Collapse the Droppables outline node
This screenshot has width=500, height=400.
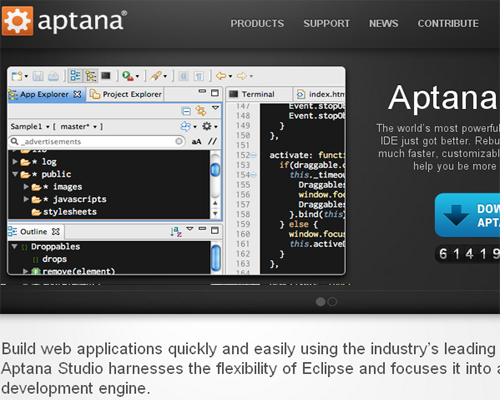[14, 247]
